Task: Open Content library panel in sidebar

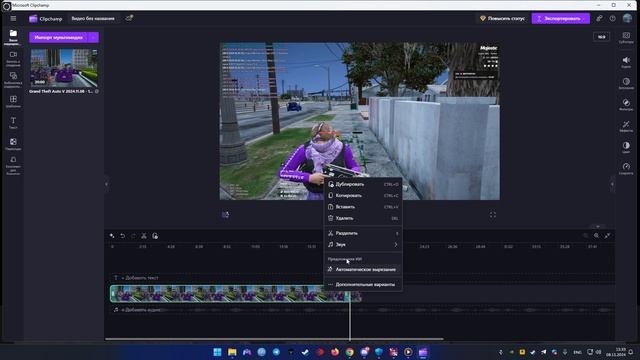Action: [13, 80]
